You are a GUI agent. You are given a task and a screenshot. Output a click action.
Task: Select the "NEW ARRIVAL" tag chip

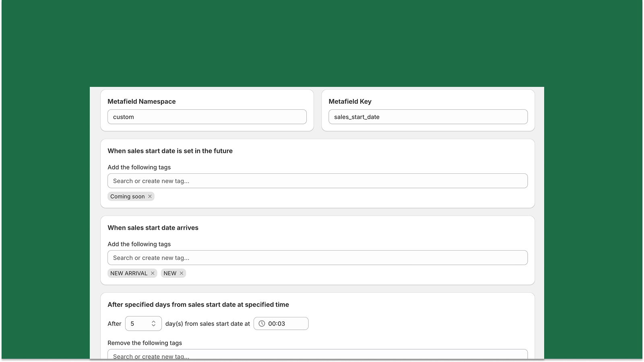(128, 273)
